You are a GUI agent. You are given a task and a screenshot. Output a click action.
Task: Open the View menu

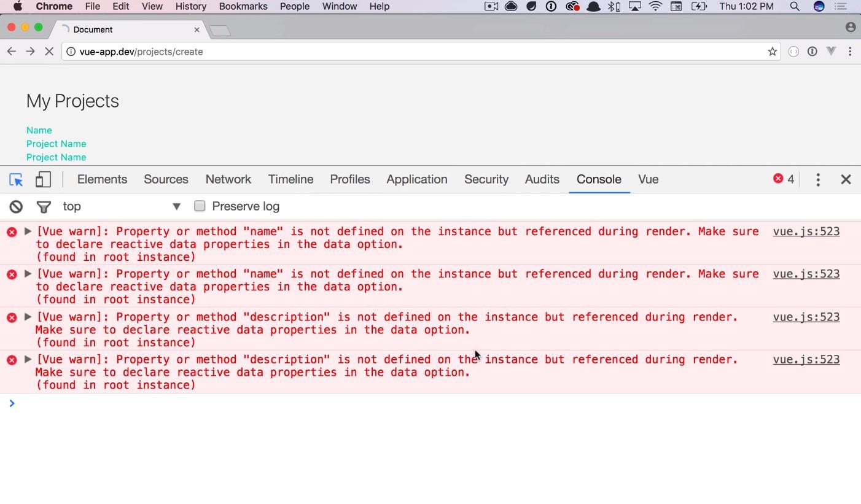(152, 6)
